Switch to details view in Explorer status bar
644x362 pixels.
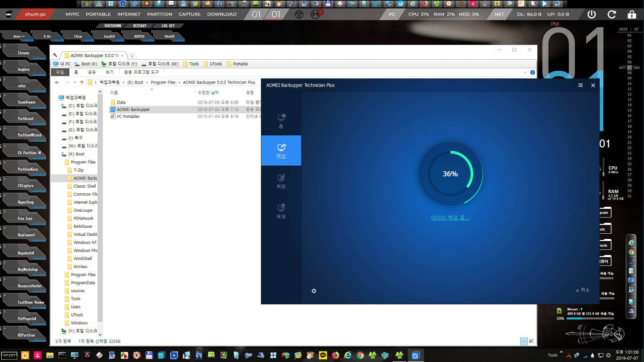point(524,341)
